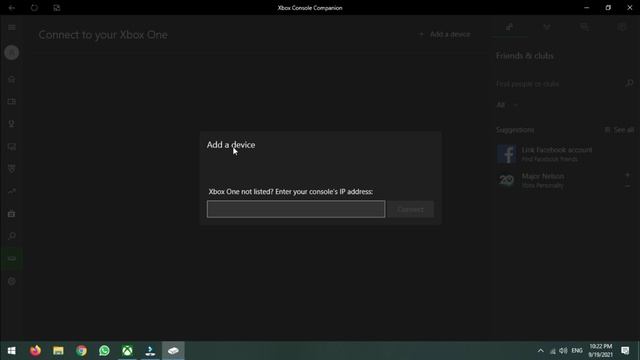Image resolution: width=640 pixels, height=360 pixels.
Task: Switch to the Notifications tab icon
Action: (622, 27)
